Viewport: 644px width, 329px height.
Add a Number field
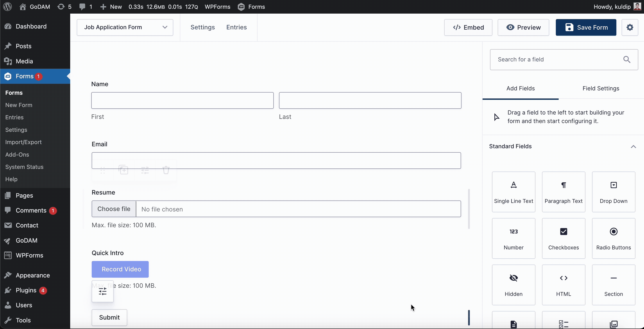click(x=513, y=238)
